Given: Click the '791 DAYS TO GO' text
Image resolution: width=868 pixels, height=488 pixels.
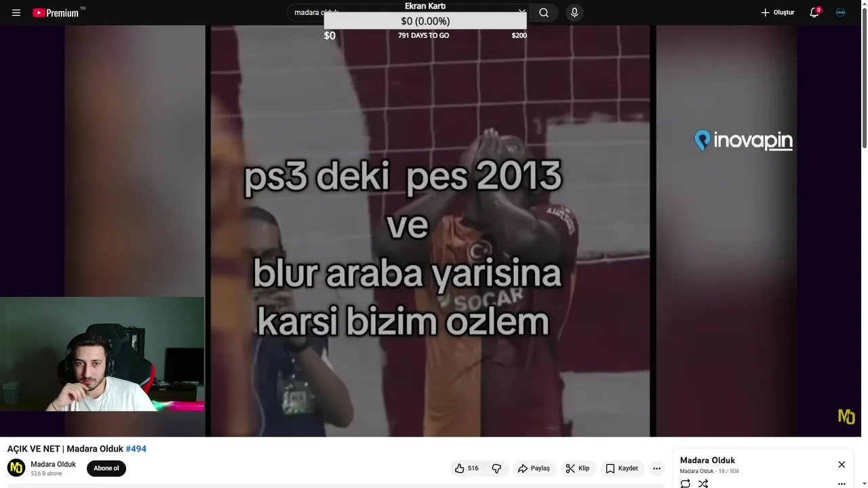Looking at the screenshot, I should tap(423, 35).
